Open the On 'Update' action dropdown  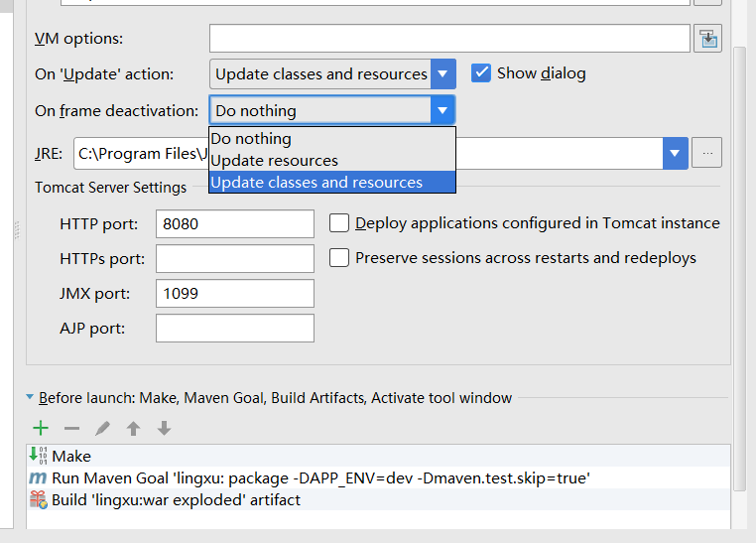point(443,73)
